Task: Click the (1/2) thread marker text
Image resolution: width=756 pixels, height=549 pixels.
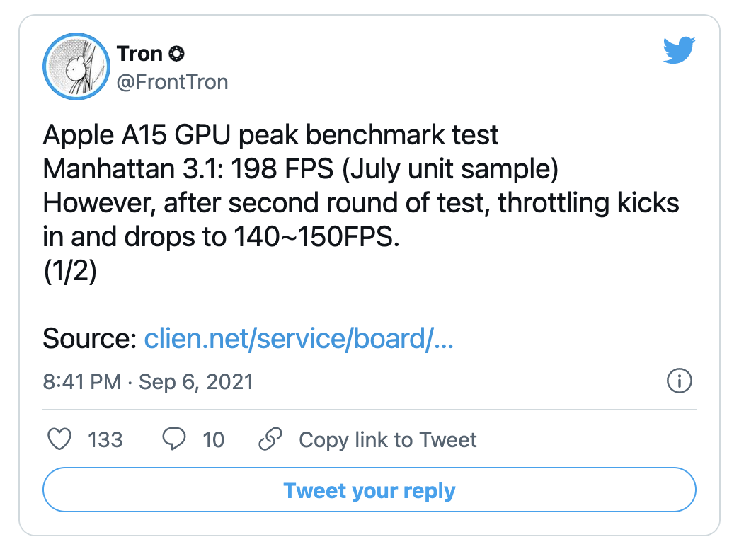Action: (x=69, y=271)
